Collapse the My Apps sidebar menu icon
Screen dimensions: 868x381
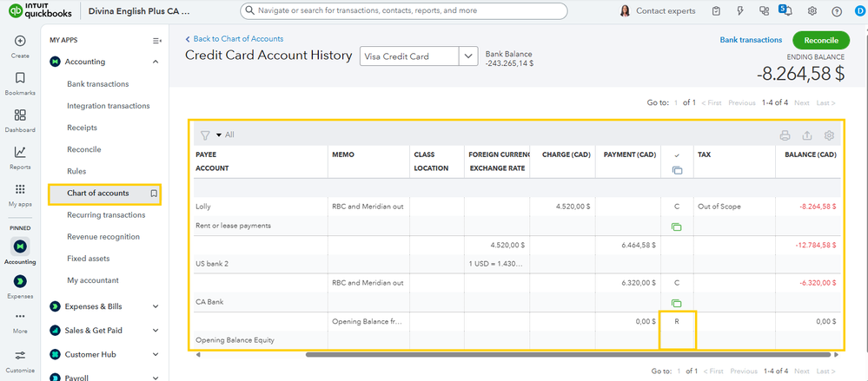157,41
